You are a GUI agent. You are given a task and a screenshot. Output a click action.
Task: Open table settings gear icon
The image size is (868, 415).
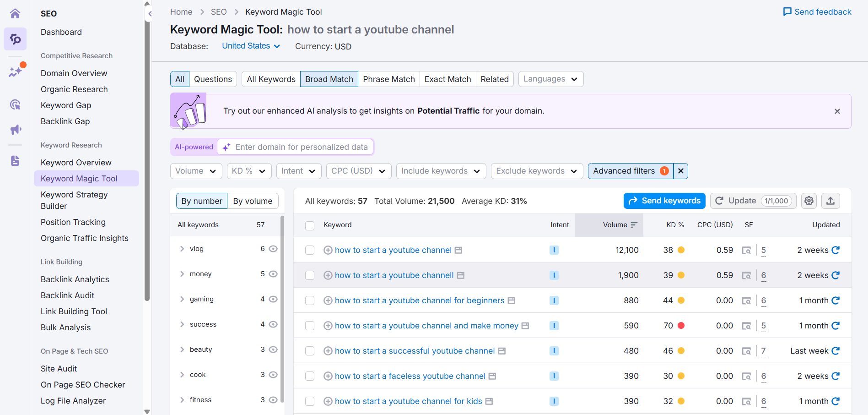tap(809, 201)
